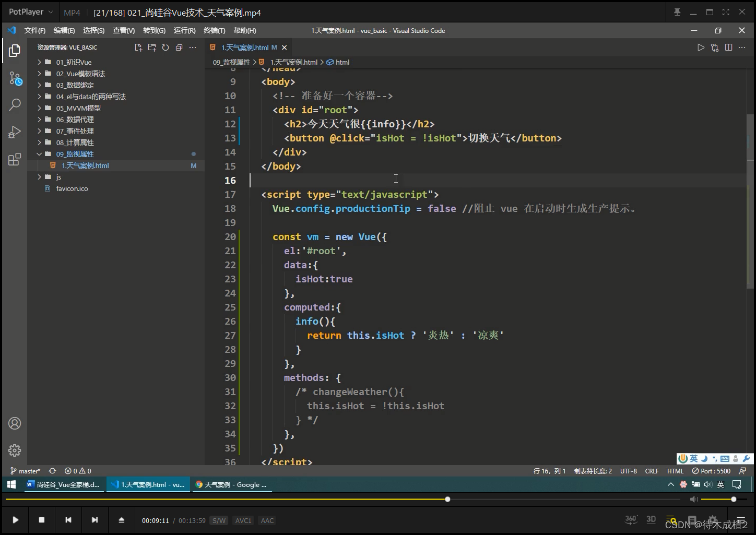Viewport: 756px width, 535px height.
Task: Open errors and warnings count in status bar
Action: [78, 471]
